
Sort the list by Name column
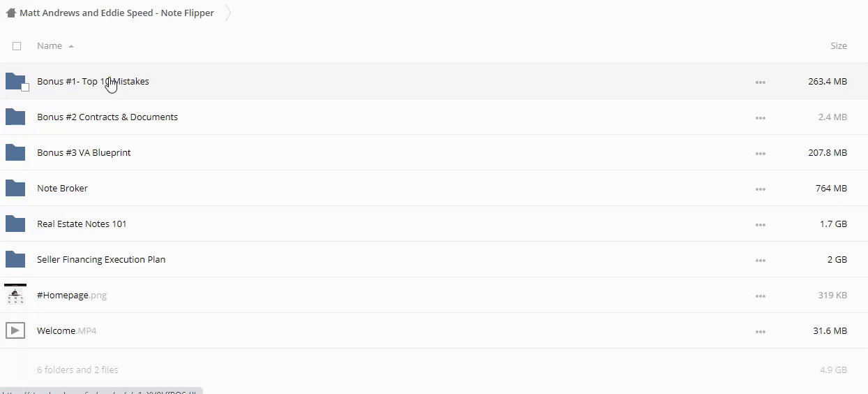coord(50,46)
